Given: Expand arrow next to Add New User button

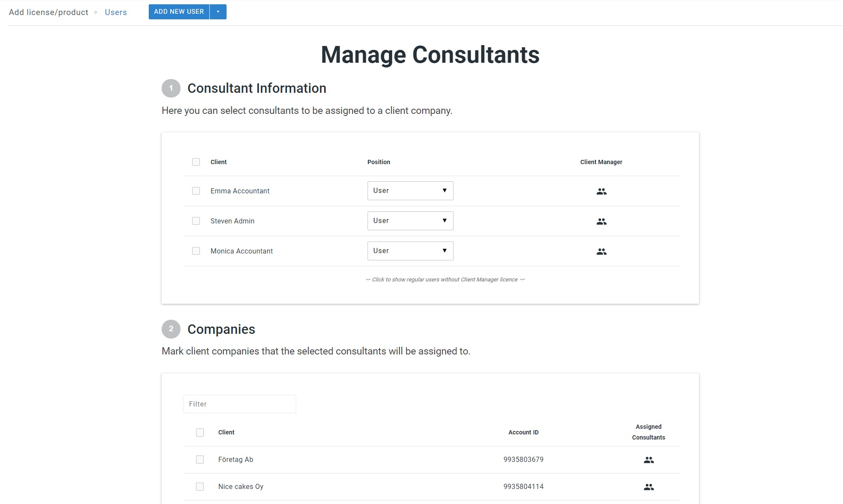Looking at the screenshot, I should (x=218, y=12).
